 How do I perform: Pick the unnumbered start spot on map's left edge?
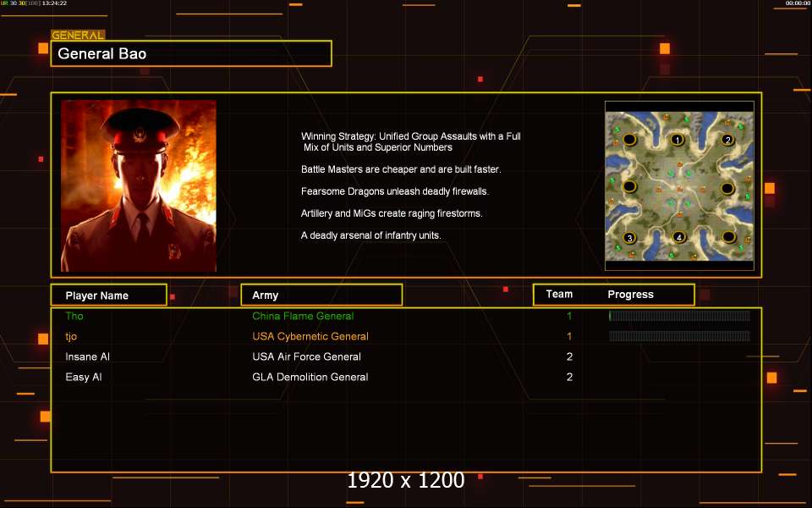coord(629,186)
